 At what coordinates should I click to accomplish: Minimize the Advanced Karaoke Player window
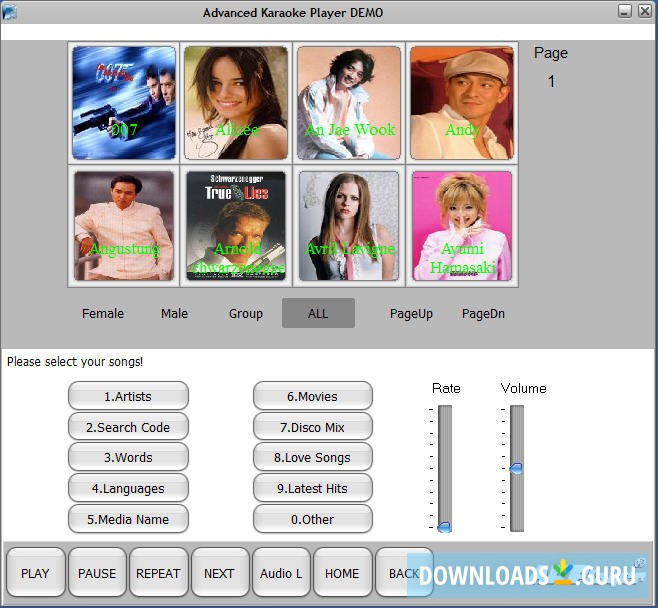[624, 11]
